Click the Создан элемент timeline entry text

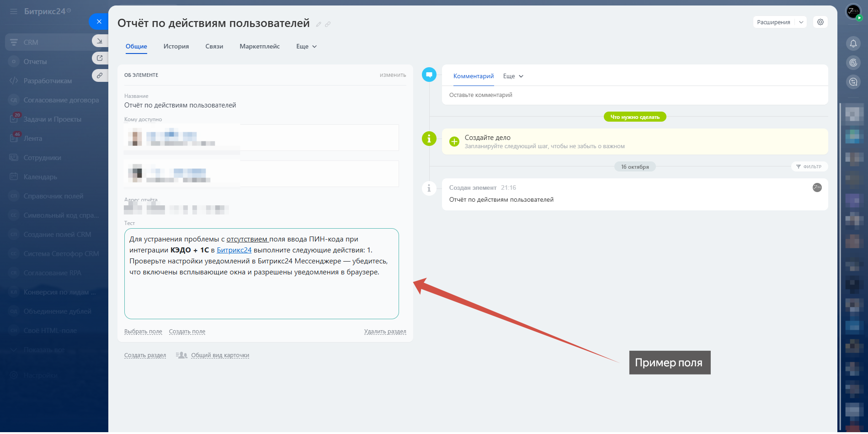[473, 188]
